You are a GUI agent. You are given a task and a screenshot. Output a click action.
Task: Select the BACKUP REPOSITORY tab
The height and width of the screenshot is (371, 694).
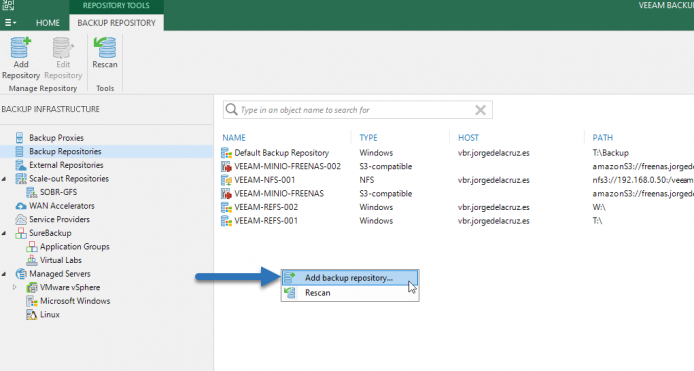[x=116, y=23]
